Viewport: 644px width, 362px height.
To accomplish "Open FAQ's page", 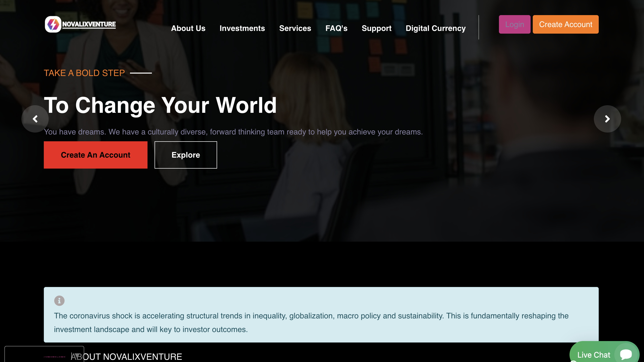I will click(x=336, y=28).
